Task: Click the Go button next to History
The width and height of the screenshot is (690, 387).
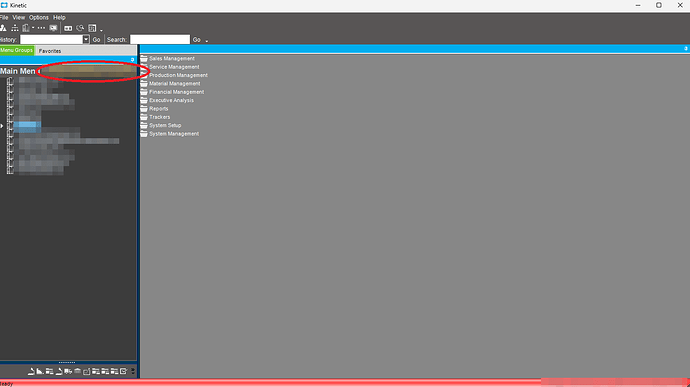Action: [96, 40]
